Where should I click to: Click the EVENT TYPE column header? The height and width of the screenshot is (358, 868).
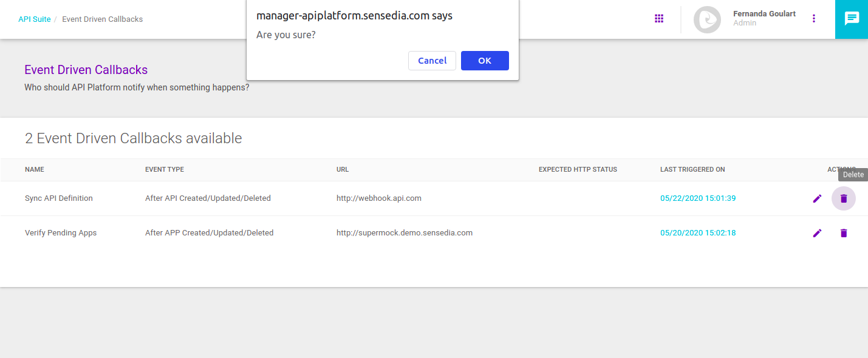pyautogui.click(x=164, y=169)
